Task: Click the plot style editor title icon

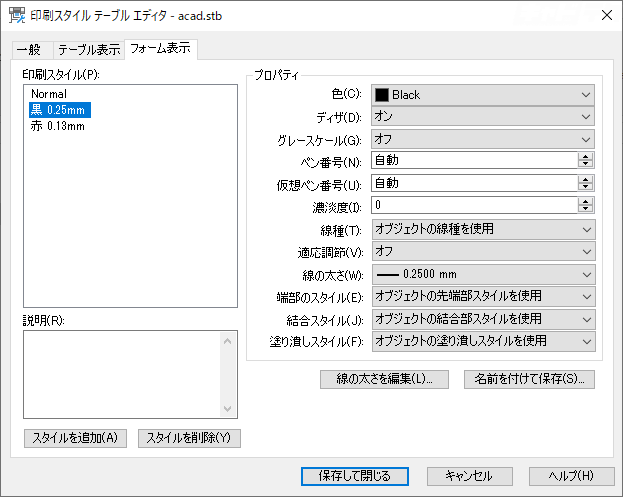Action: (17, 15)
